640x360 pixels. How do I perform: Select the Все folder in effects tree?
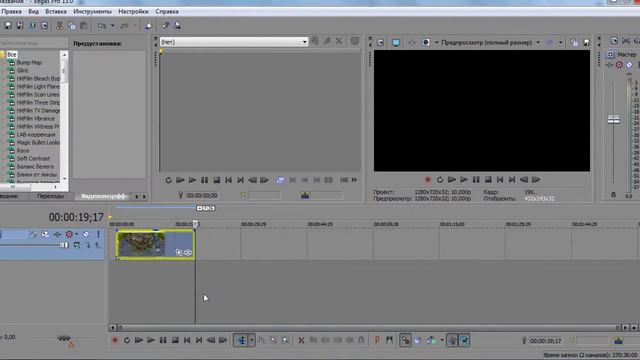click(12, 54)
